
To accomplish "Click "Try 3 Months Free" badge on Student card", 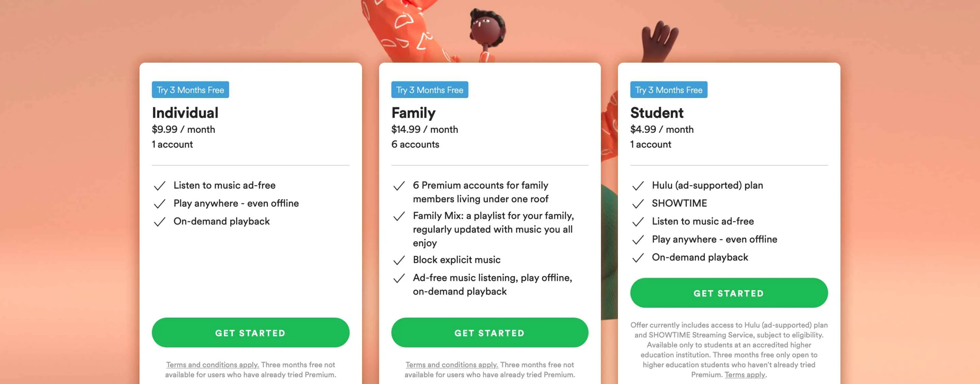I will click(x=668, y=90).
